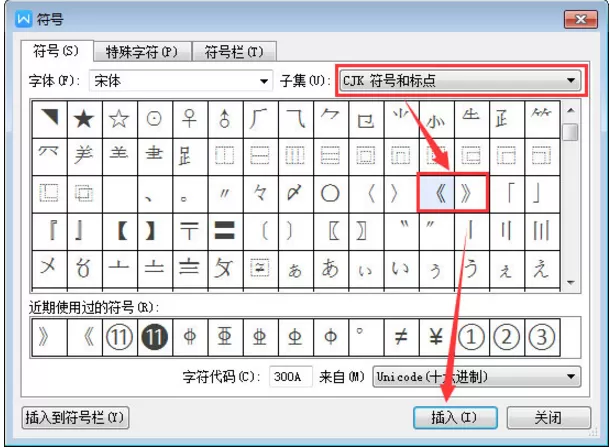
Task: Switch to the 符号栏(T) tab
Action: pos(234,52)
